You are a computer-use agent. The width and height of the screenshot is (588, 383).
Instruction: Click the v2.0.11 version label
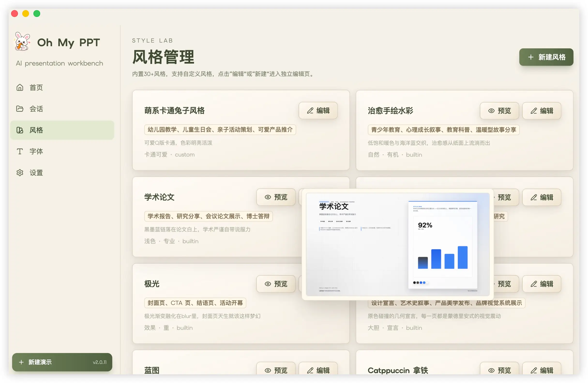tap(99, 362)
